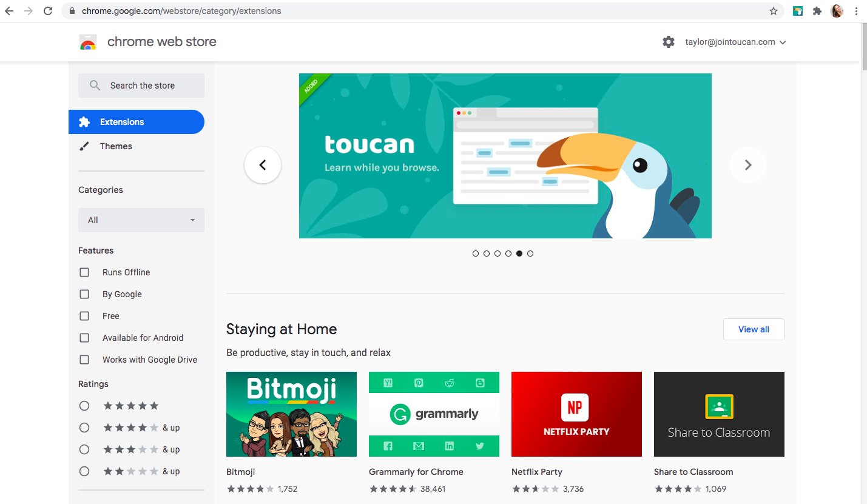Show next carousel banner
The image size is (867, 504).
(748, 165)
